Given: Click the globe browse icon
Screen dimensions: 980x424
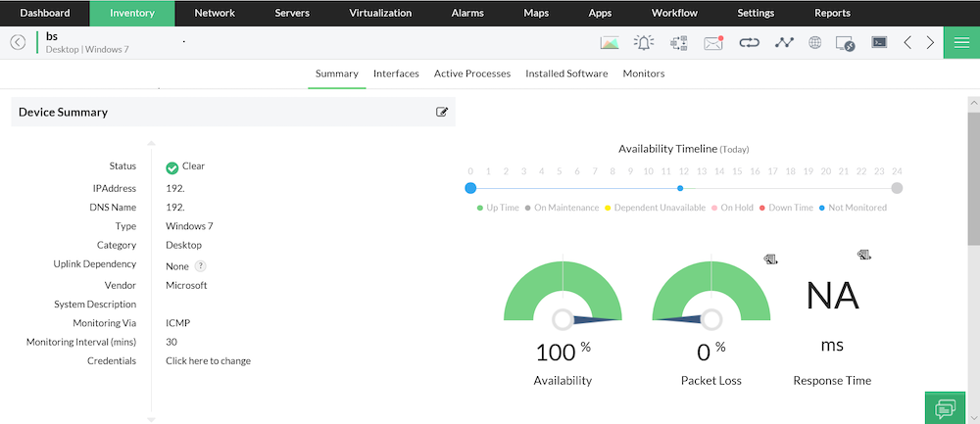Looking at the screenshot, I should [814, 42].
